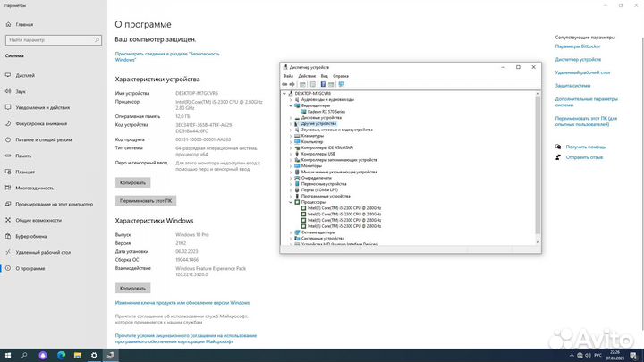The image size is (644, 362).
Task: Select Память in the settings sidebar
Action: (x=23, y=156)
